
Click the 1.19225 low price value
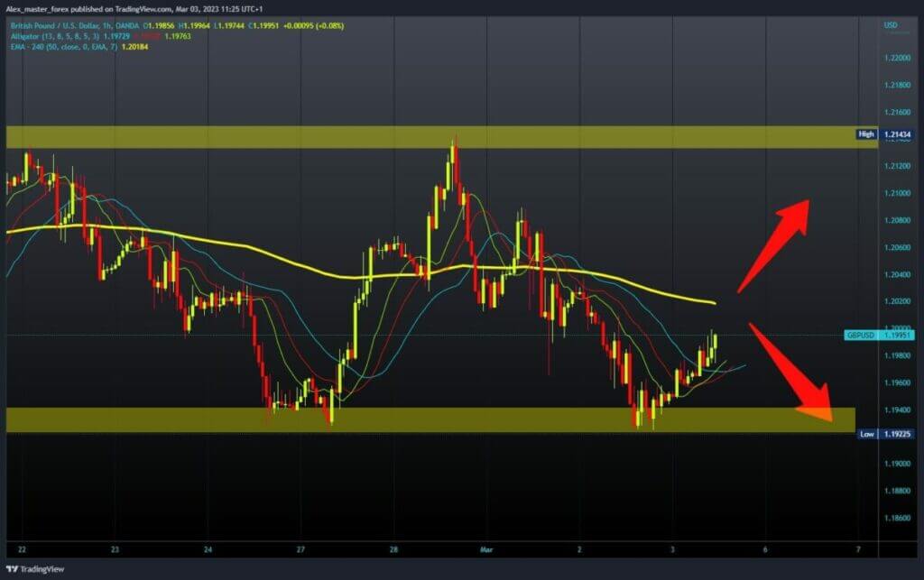click(900, 434)
